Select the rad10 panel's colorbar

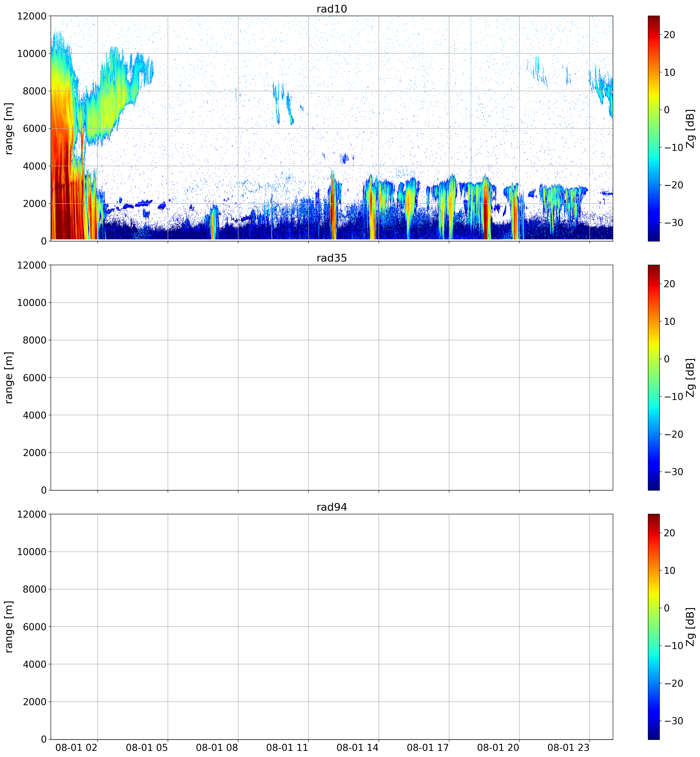pyautogui.click(x=654, y=128)
